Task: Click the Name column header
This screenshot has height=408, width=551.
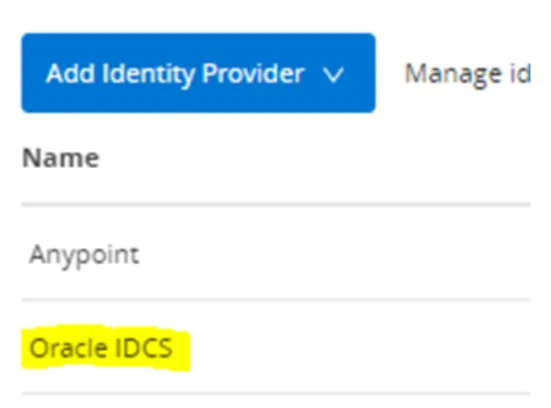Action: point(61,158)
